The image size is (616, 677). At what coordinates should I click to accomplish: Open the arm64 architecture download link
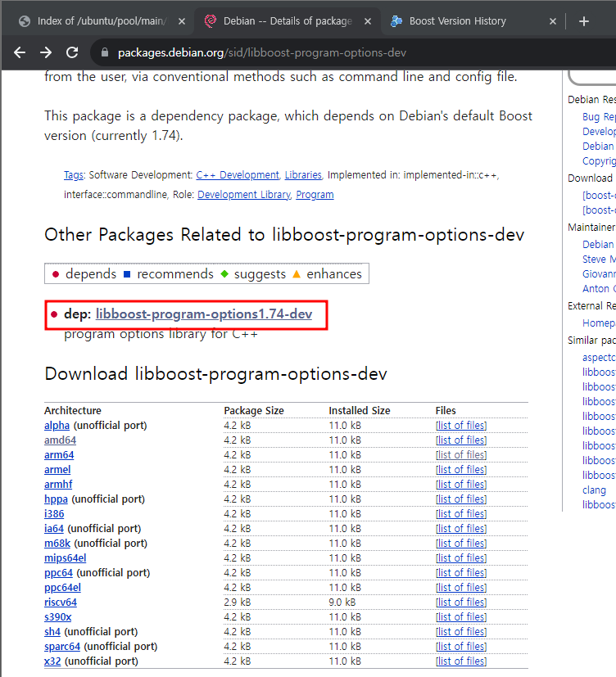click(59, 455)
